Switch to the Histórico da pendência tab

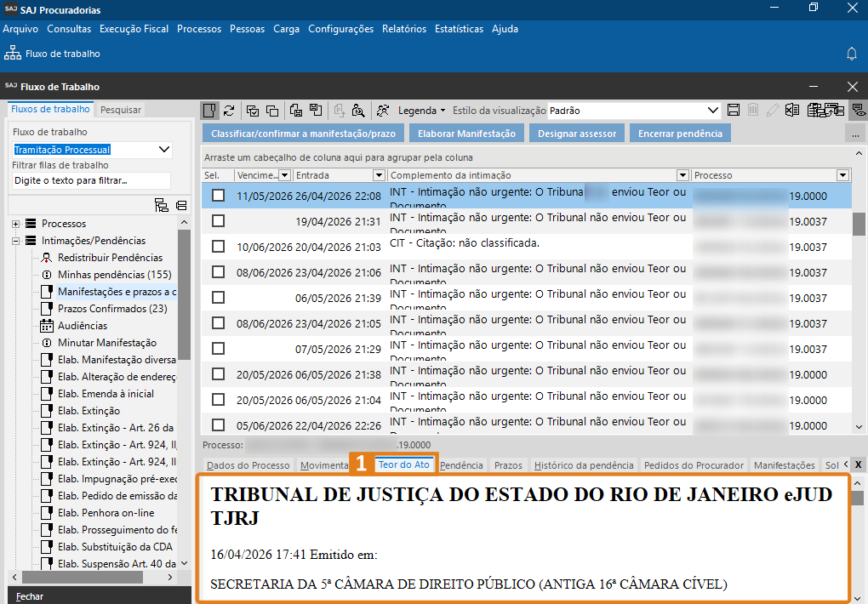(x=584, y=465)
